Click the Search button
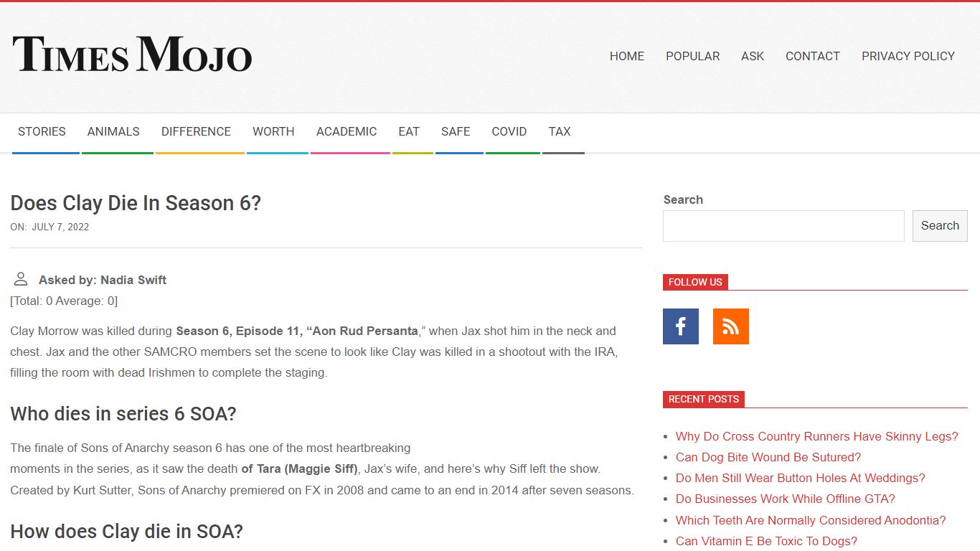The image size is (980, 551). [940, 226]
